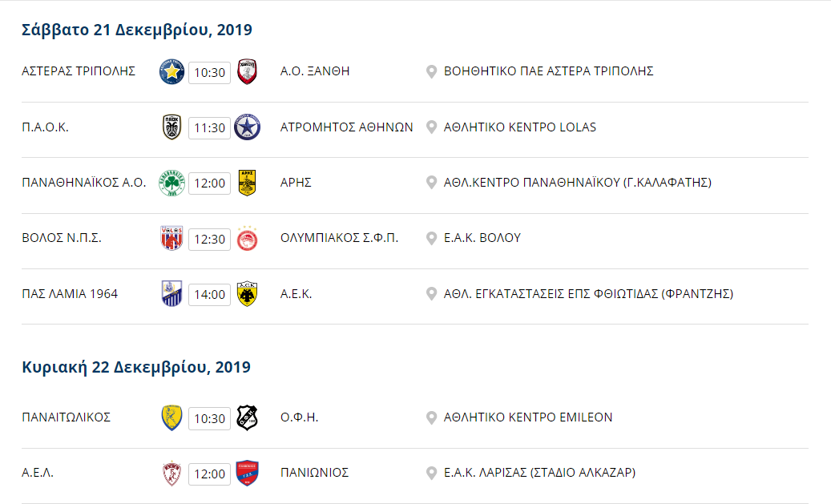
Task: Click the Κυριακή 22 Δεκεμβρίου, 2019 heading
Action: (x=136, y=367)
